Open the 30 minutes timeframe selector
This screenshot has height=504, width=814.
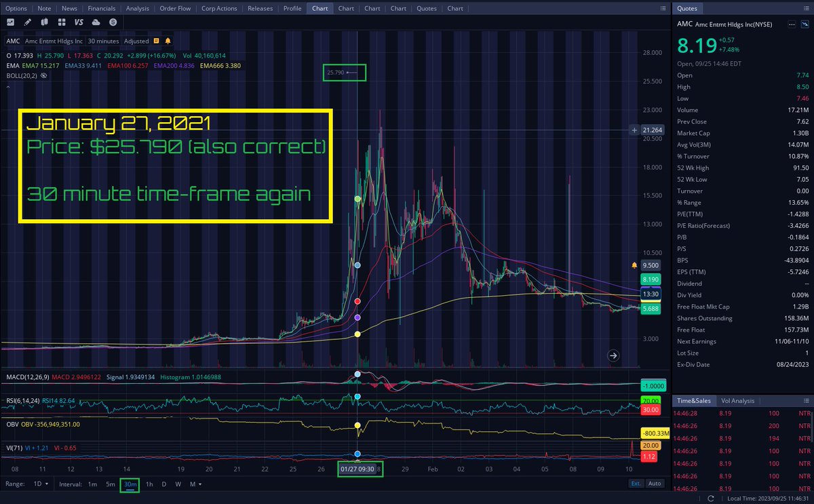(104, 41)
